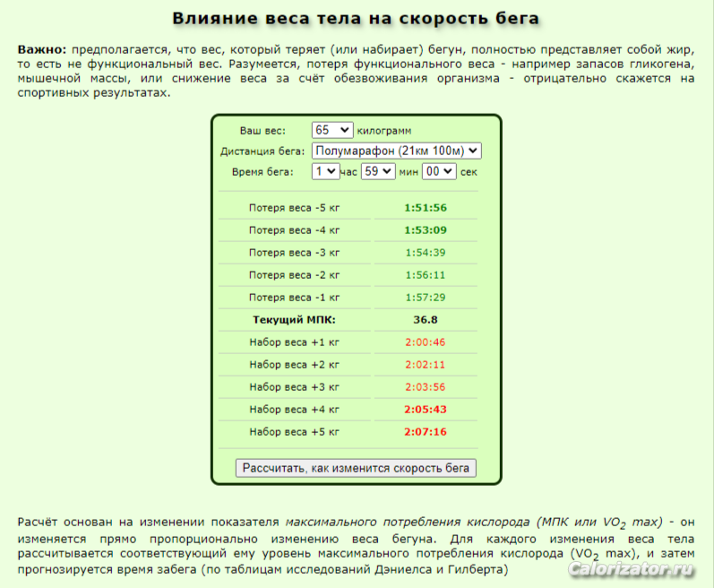Click the "Набор веса +4 кг" row label

tap(295, 410)
